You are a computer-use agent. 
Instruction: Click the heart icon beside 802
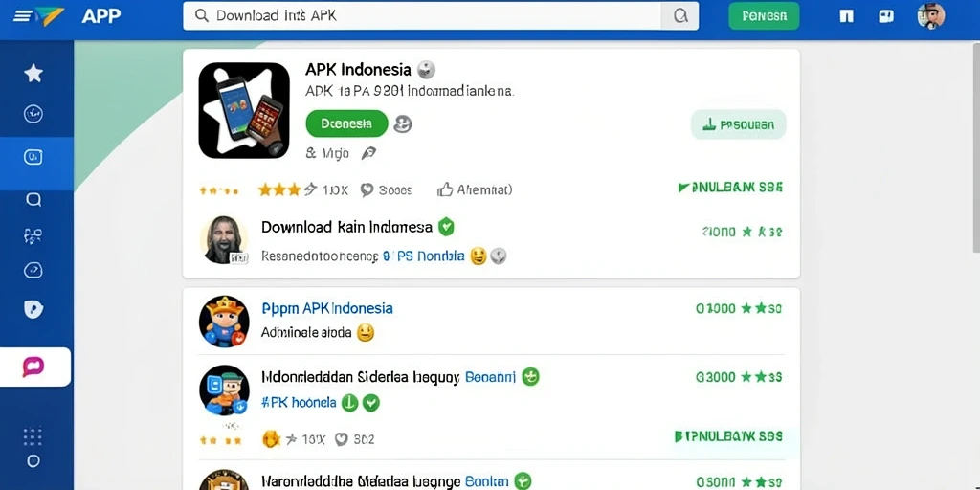pos(341,439)
